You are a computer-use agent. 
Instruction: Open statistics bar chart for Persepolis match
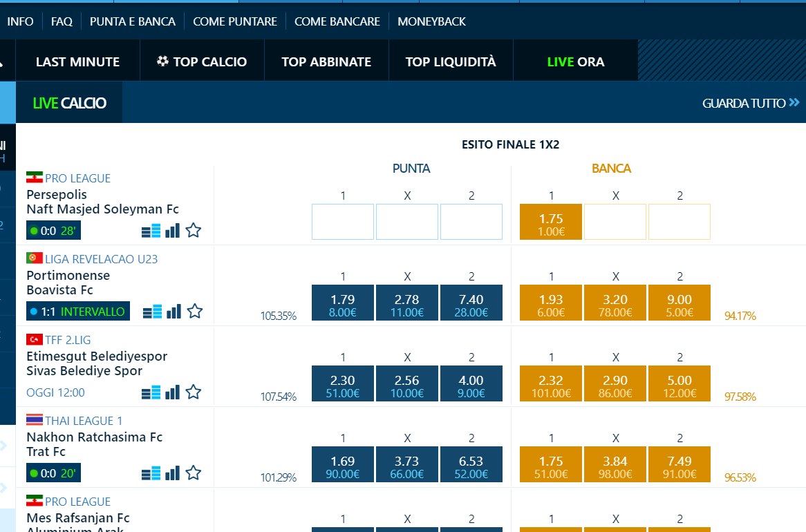(173, 231)
